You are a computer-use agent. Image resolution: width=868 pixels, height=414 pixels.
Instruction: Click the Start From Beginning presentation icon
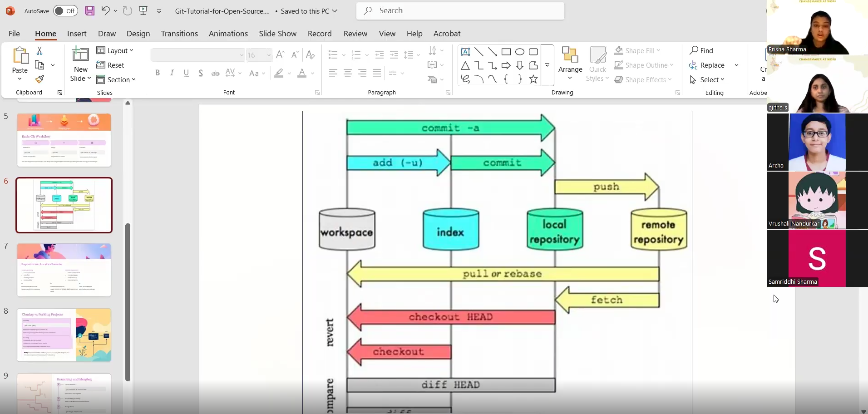pyautogui.click(x=143, y=11)
